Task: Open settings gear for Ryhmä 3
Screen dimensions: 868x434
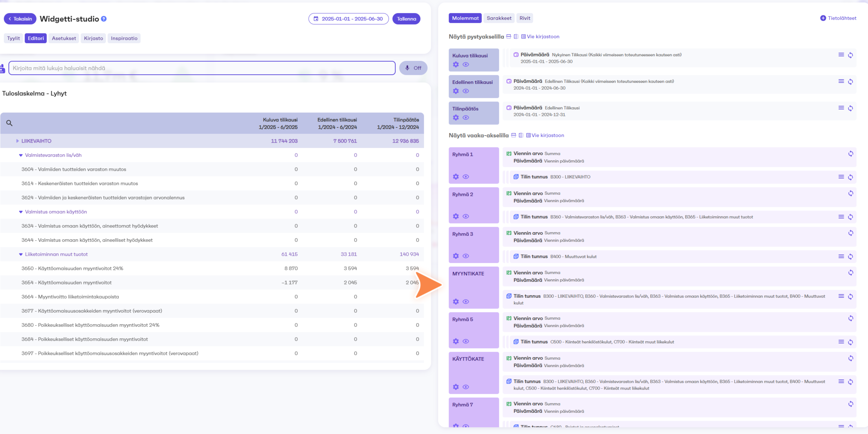Action: (456, 256)
